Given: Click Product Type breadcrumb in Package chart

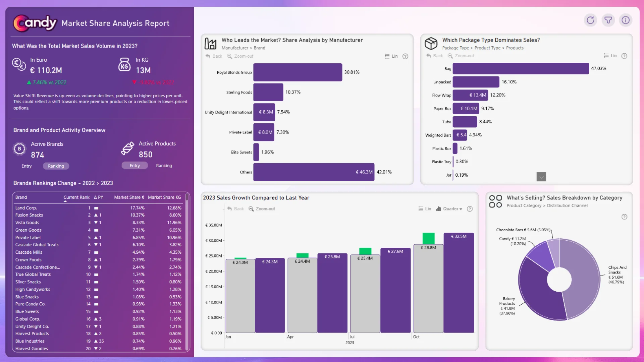Looking at the screenshot, I should pyautogui.click(x=487, y=48).
